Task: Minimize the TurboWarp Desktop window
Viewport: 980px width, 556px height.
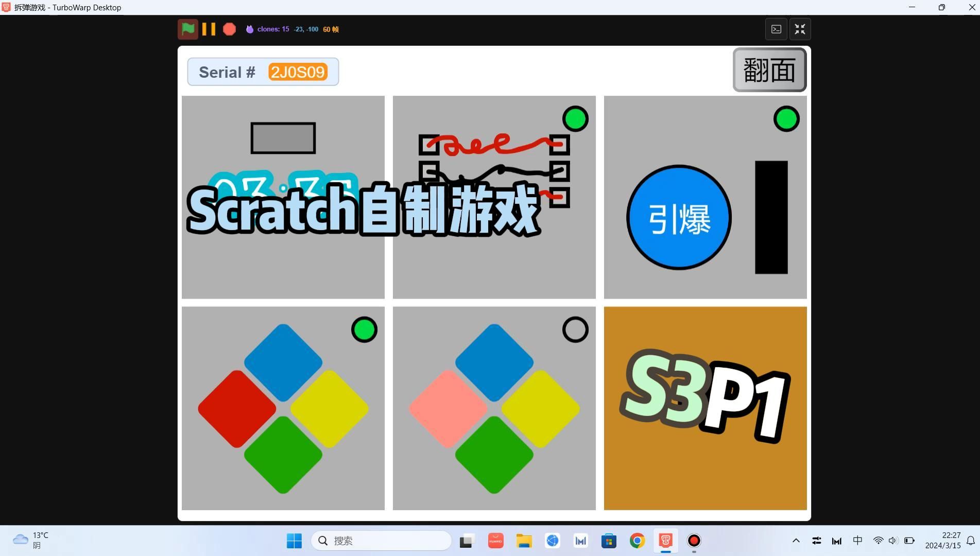Action: [x=912, y=7]
